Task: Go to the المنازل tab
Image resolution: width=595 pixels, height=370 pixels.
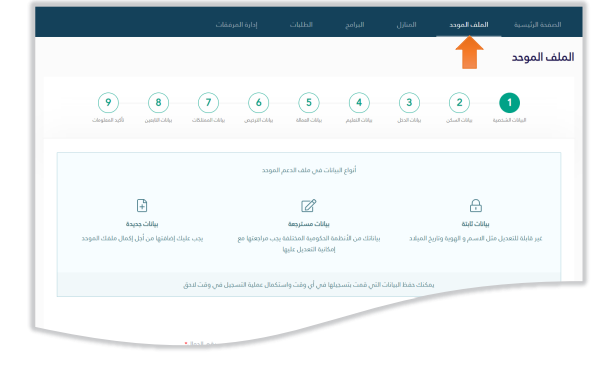Action: coord(406,25)
